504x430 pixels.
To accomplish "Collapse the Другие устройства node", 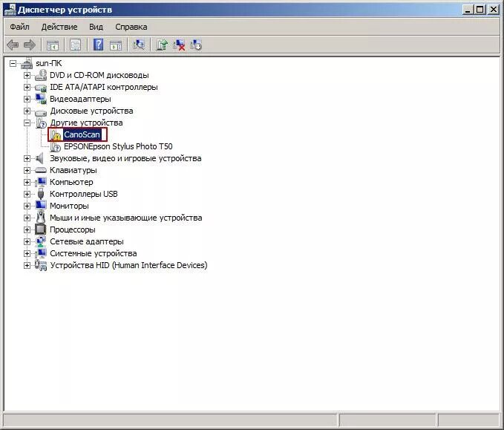I will [x=27, y=123].
